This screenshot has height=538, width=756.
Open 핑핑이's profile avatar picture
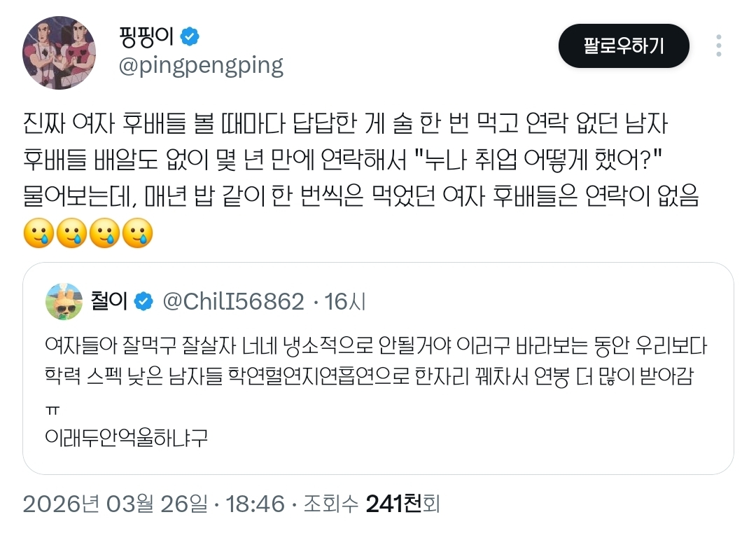(59, 53)
